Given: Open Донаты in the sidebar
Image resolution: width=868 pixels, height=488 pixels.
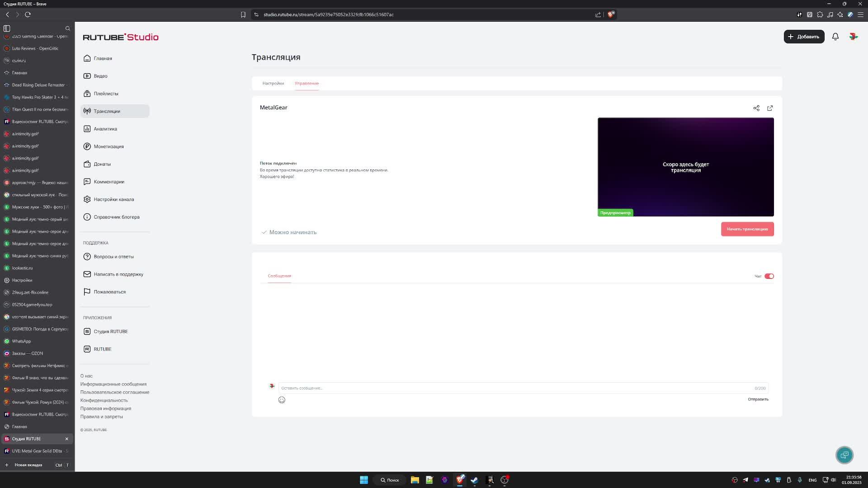Looking at the screenshot, I should tap(102, 164).
